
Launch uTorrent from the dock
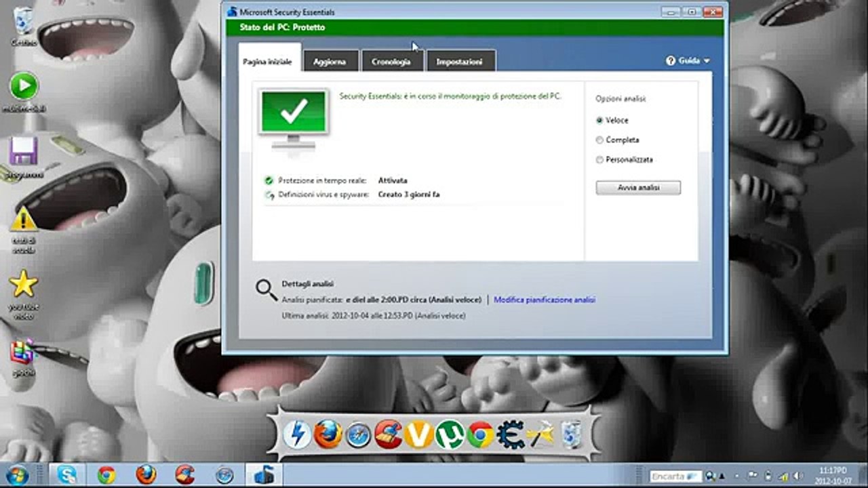[449, 434]
